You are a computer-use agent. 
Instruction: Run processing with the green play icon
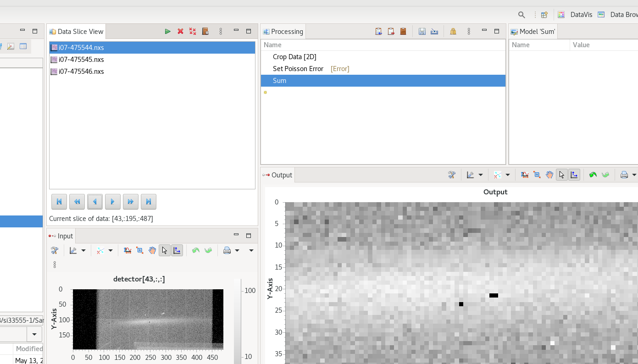[168, 32]
